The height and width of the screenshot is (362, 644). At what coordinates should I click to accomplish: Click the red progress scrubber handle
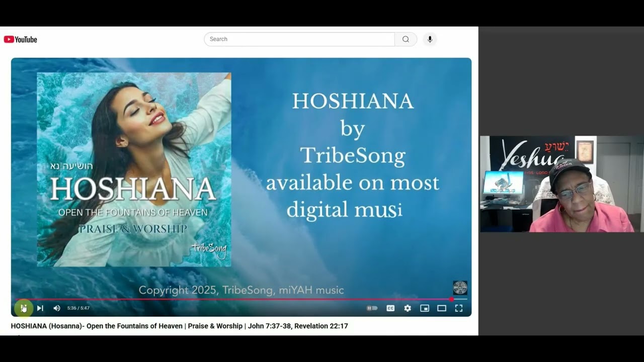pyautogui.click(x=451, y=299)
